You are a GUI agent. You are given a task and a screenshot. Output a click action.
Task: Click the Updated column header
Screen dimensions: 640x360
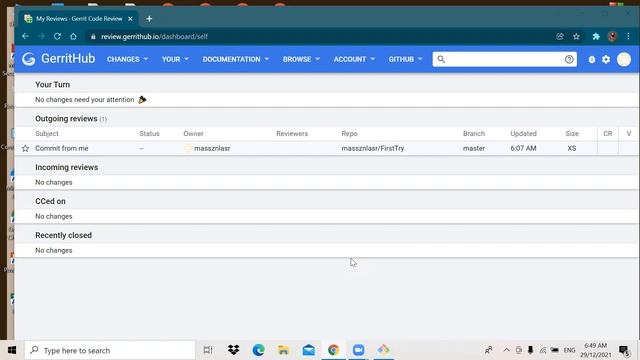coord(523,134)
